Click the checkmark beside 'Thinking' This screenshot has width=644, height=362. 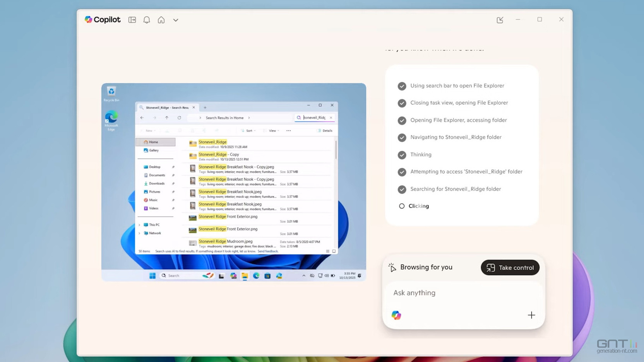click(x=402, y=155)
